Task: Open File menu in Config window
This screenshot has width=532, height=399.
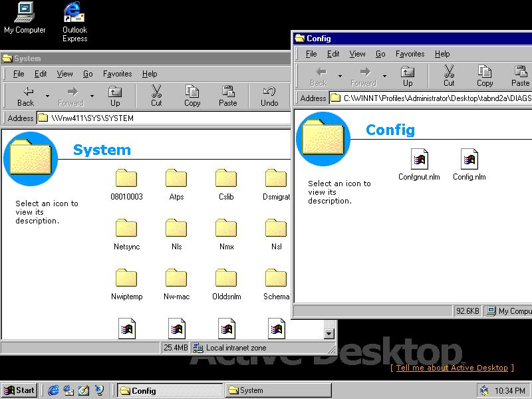Action: (x=311, y=54)
